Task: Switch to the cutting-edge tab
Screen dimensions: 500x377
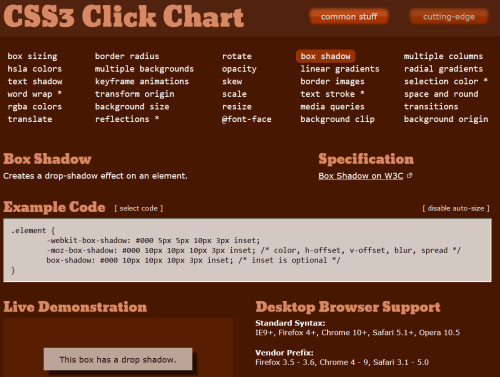Action: click(x=449, y=17)
